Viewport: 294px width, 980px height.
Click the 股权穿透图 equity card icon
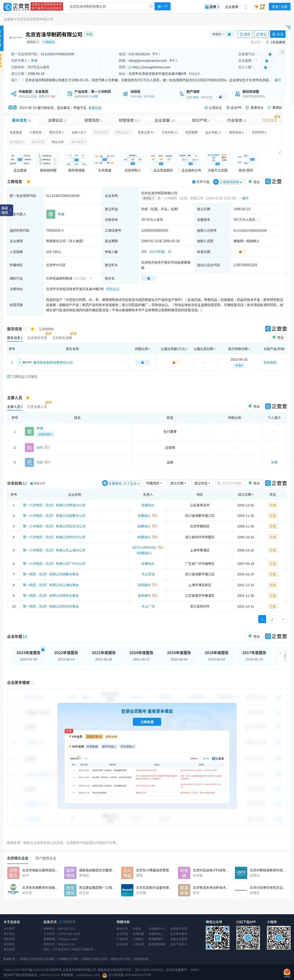tap(237, 94)
